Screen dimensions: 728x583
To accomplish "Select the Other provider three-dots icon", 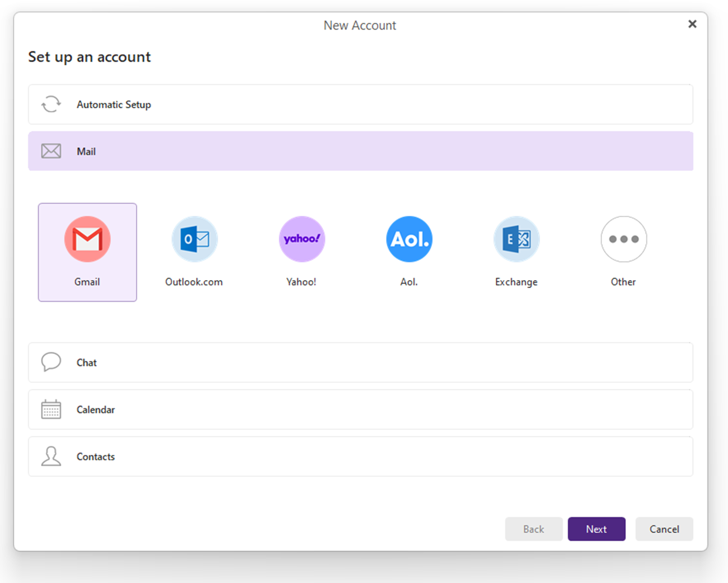I will [623, 239].
